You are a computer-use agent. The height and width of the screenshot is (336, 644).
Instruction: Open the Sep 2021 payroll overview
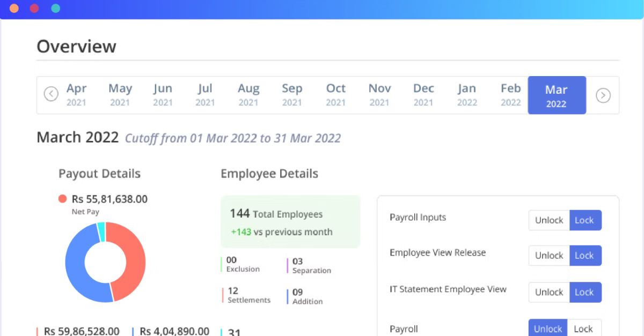292,94
